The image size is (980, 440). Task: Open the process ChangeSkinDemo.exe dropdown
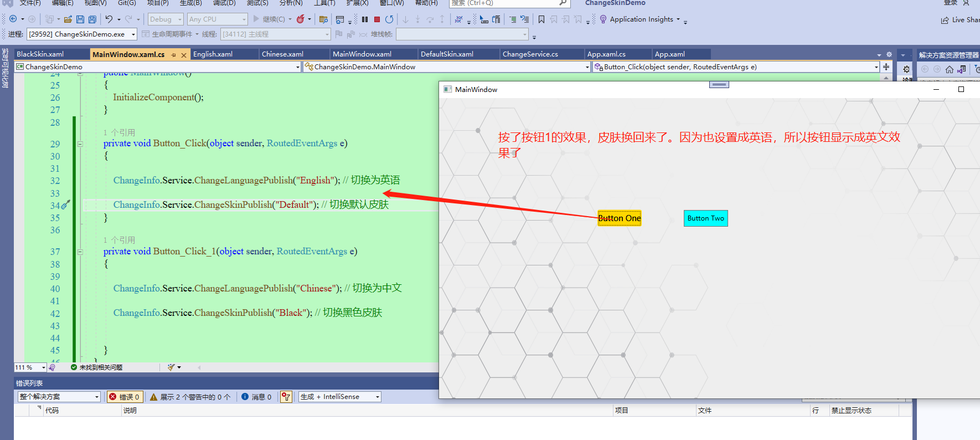pyautogui.click(x=82, y=34)
